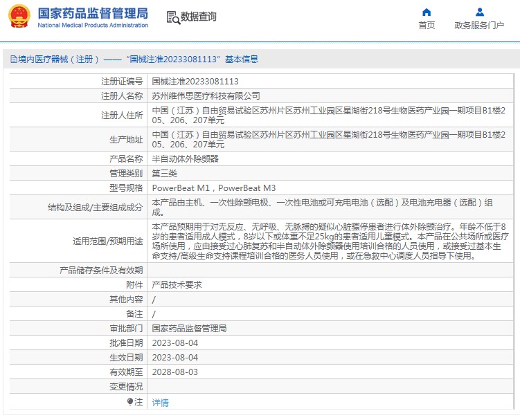Click the 国家药品监督管理局 site title

point(93,13)
